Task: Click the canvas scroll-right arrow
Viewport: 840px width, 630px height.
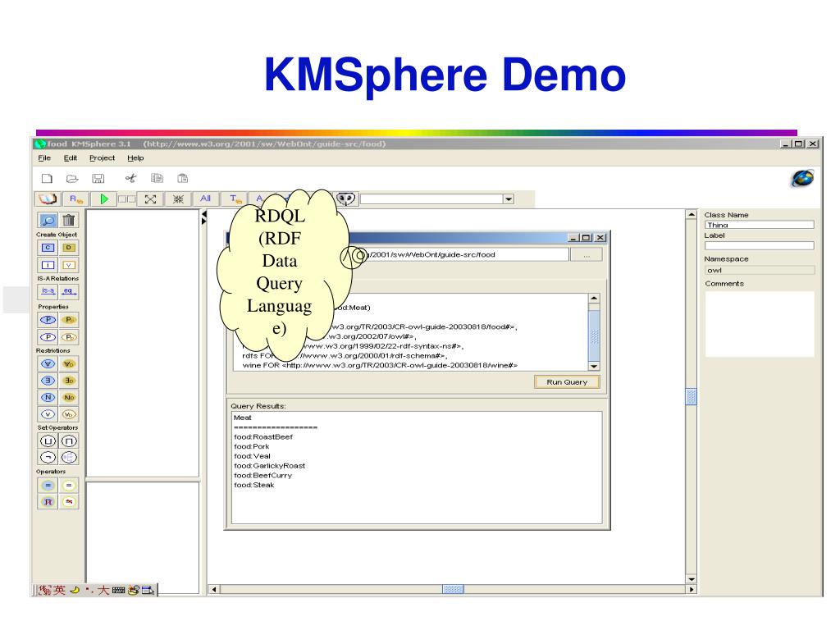Action: coord(691,589)
